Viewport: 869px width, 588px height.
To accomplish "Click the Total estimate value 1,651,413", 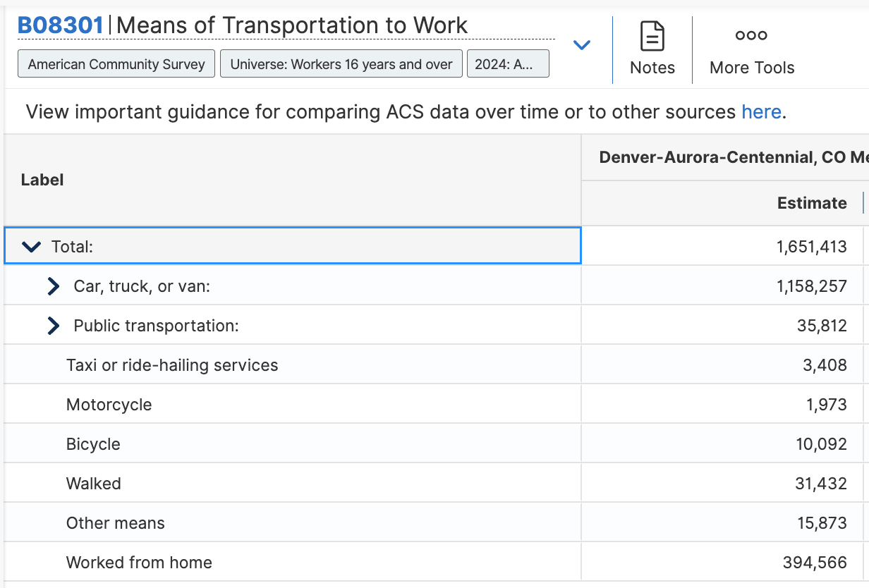I will tap(812, 247).
